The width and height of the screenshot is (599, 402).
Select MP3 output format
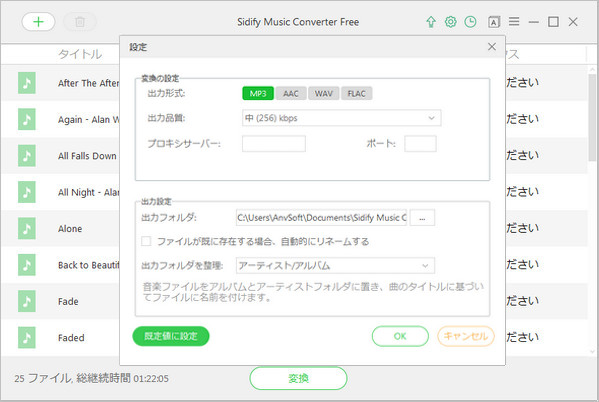[258, 94]
